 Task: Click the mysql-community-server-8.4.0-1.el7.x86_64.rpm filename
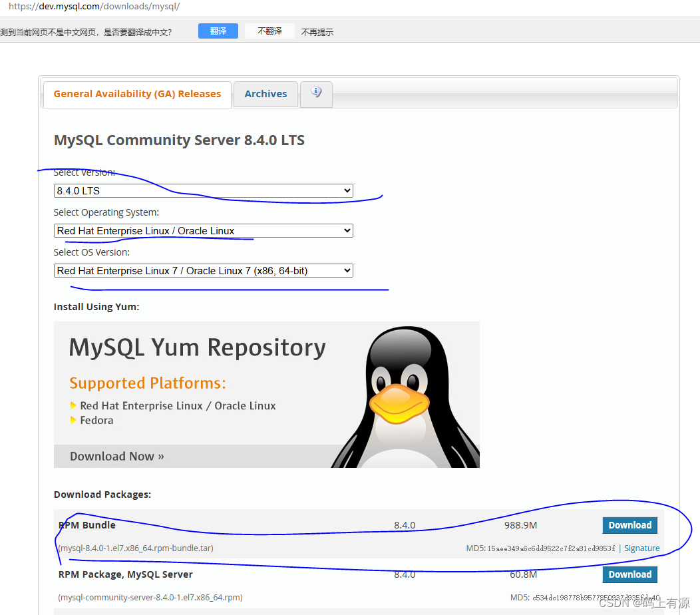(x=150, y=597)
